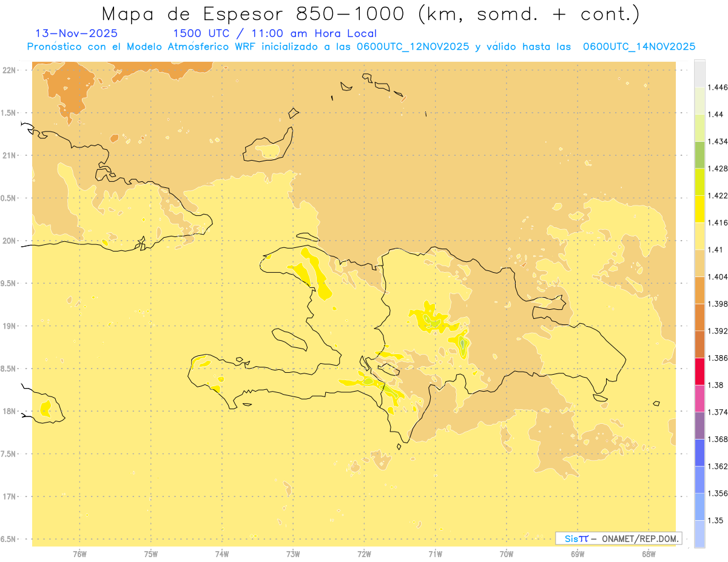Click the '1.404' colorbar value
The height and width of the screenshot is (562, 728).
click(x=718, y=277)
